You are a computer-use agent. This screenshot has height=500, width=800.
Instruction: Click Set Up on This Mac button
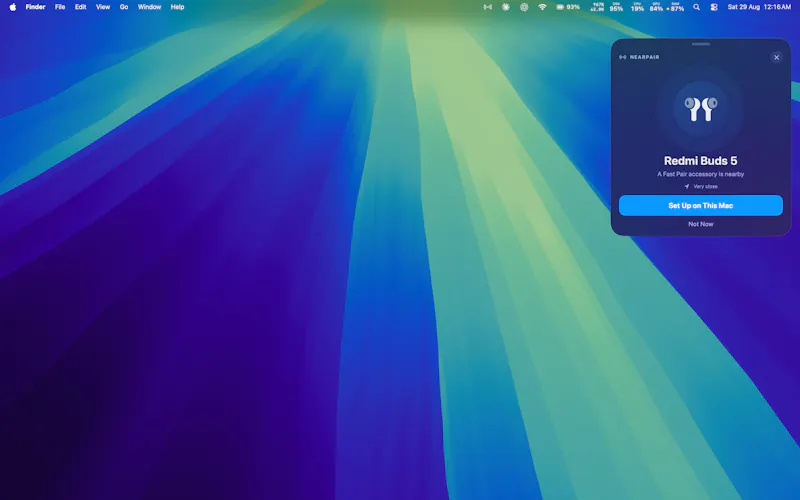[x=701, y=205]
